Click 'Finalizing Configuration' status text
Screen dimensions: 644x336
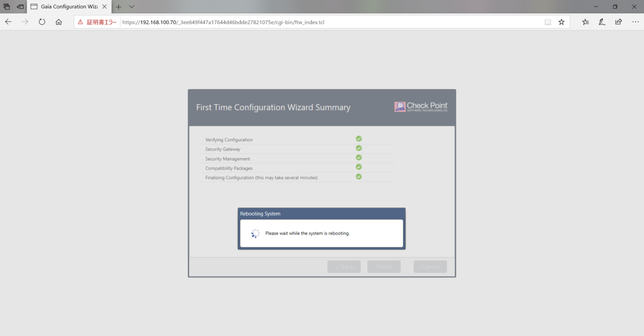(x=261, y=177)
